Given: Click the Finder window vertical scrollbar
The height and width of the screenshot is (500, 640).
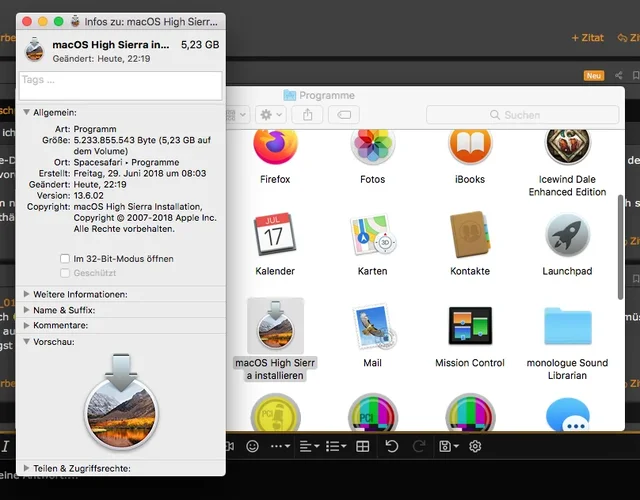Looking at the screenshot, I should tap(620, 247).
